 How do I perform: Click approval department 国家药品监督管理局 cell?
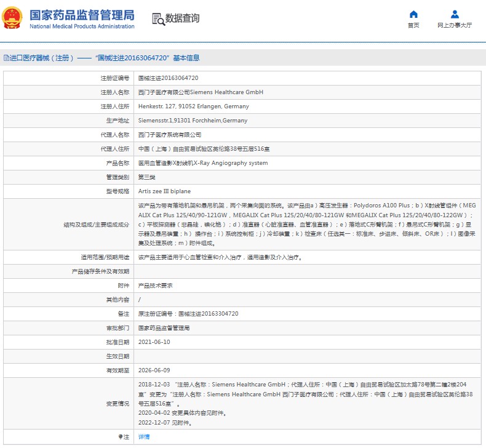[164, 328]
